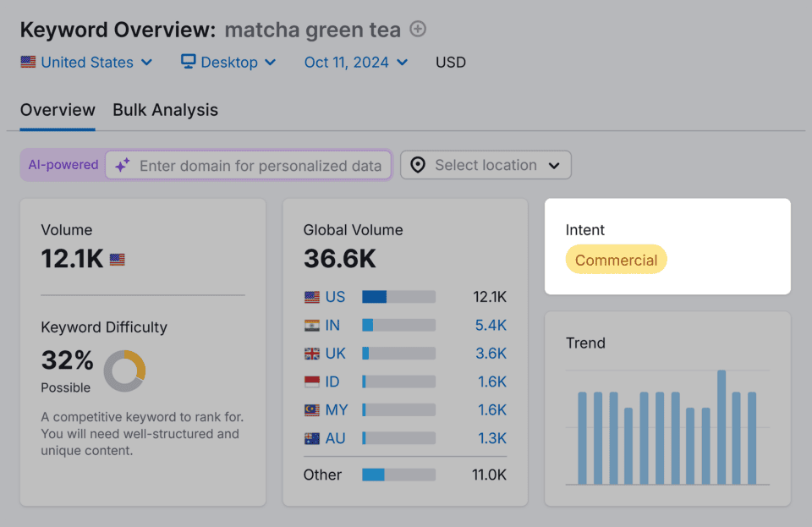Select the Overview tab
The height and width of the screenshot is (527, 812).
pos(58,110)
